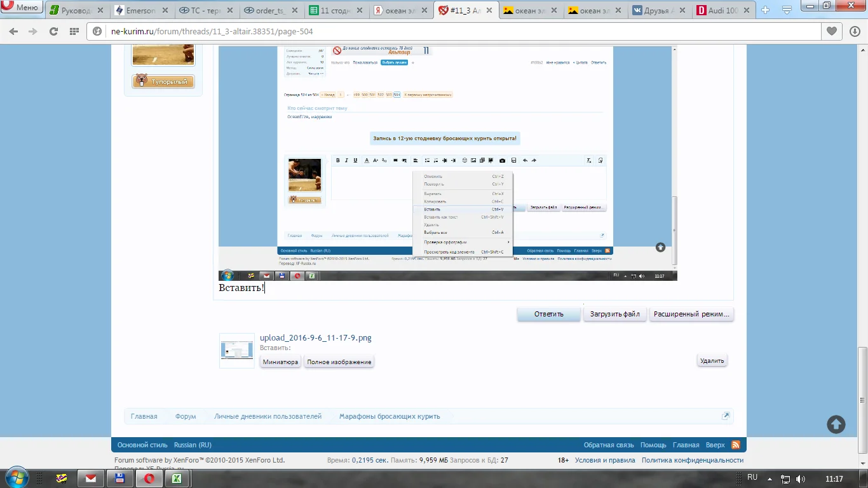
Task: Open a new tab with plus icon
Action: (x=765, y=10)
